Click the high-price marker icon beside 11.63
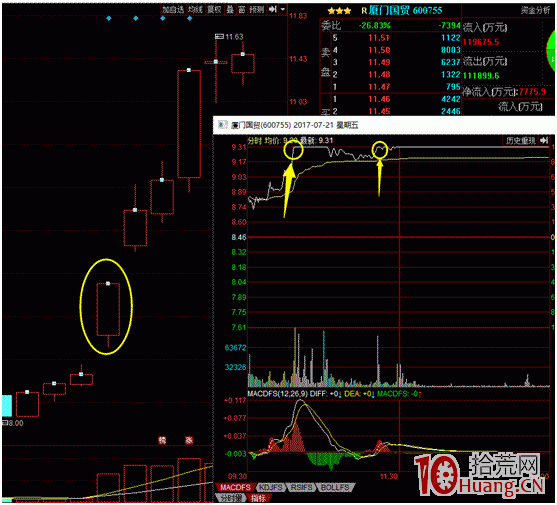557x505 pixels. [x=219, y=37]
